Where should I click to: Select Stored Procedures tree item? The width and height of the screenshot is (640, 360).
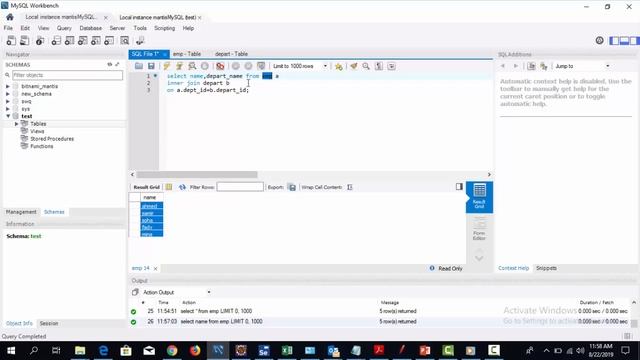(52, 139)
